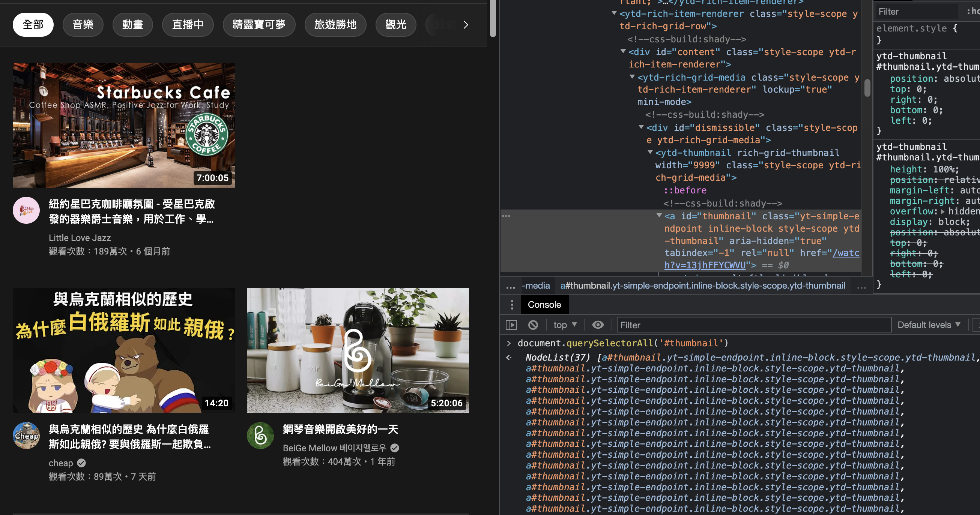Select the Console drawer tab
Viewport: 980px width, 515px height.
click(x=544, y=304)
